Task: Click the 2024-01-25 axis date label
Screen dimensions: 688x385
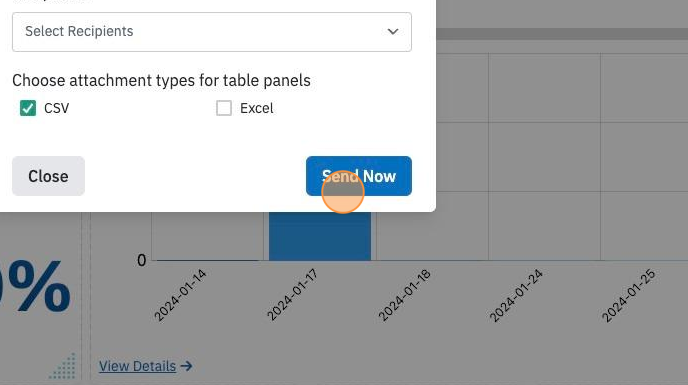Action: (x=628, y=295)
